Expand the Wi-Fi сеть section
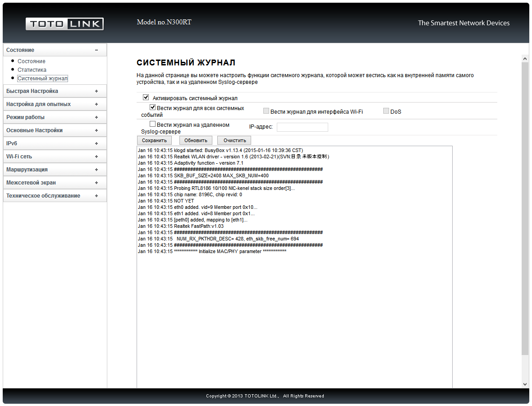532x406 pixels. point(55,157)
